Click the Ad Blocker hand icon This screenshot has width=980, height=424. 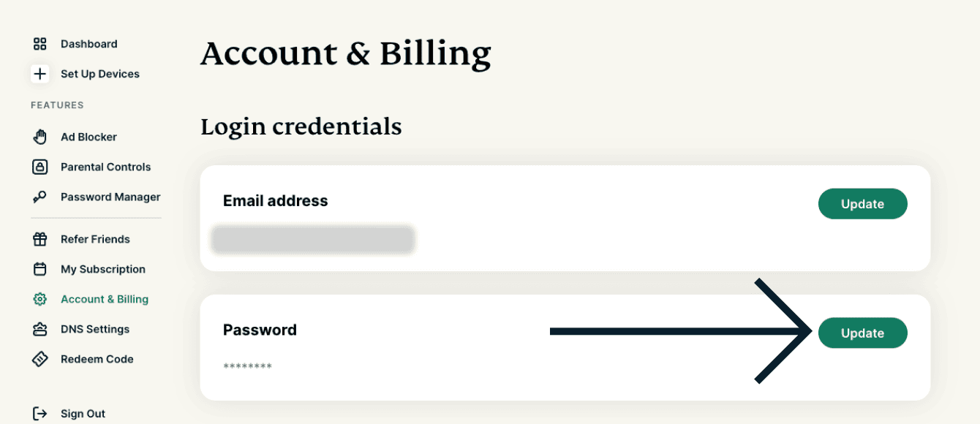click(40, 137)
